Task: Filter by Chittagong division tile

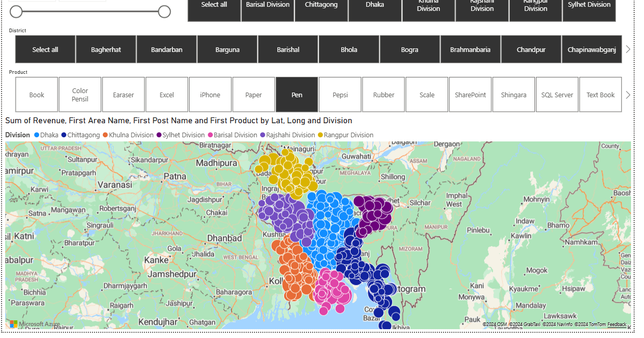Action: 321,5
